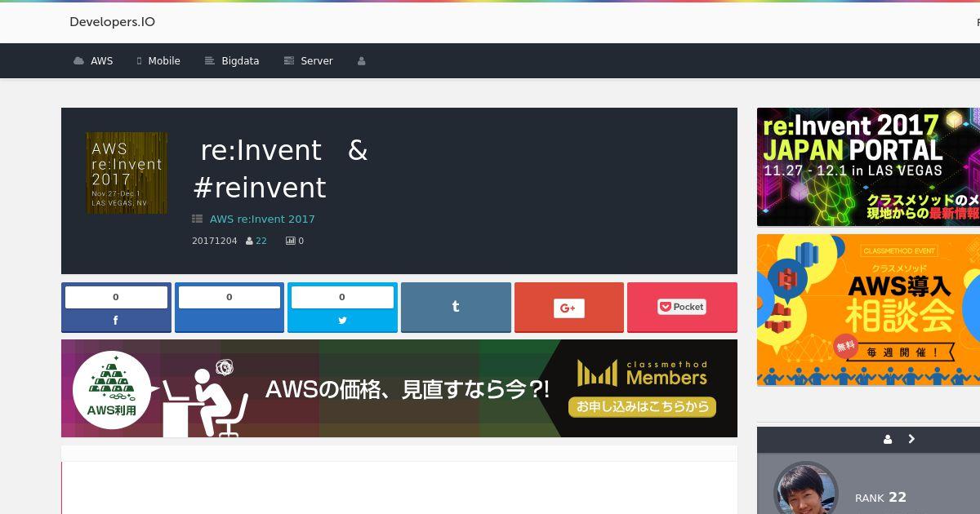Click the RANK 22 text
The width and height of the screenshot is (980, 514).
tap(880, 498)
